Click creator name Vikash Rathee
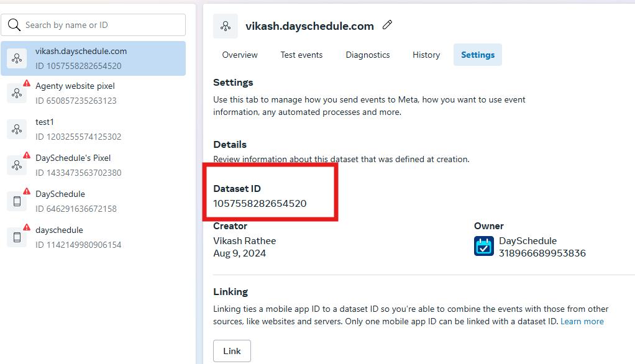 [245, 241]
